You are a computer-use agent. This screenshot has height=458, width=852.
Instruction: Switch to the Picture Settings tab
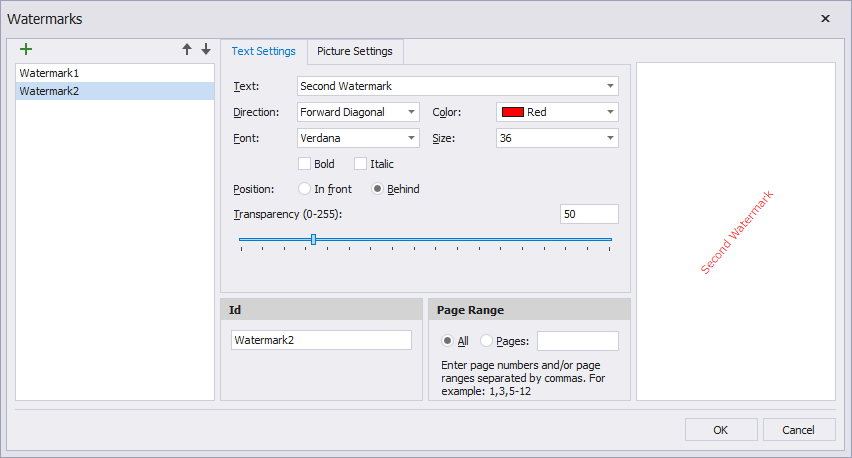pyautogui.click(x=354, y=52)
